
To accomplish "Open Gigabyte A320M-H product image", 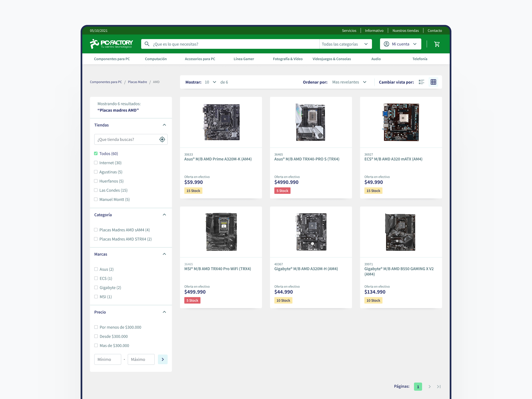I will point(311,232).
